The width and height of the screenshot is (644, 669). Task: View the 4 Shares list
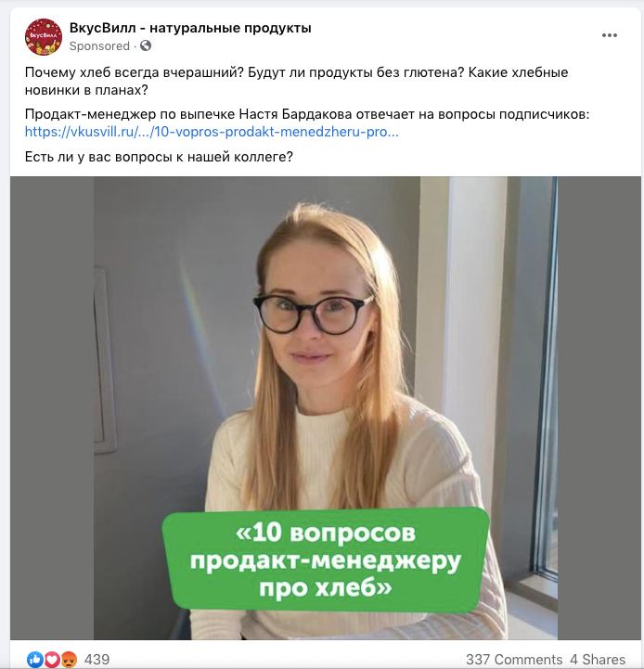[598, 660]
